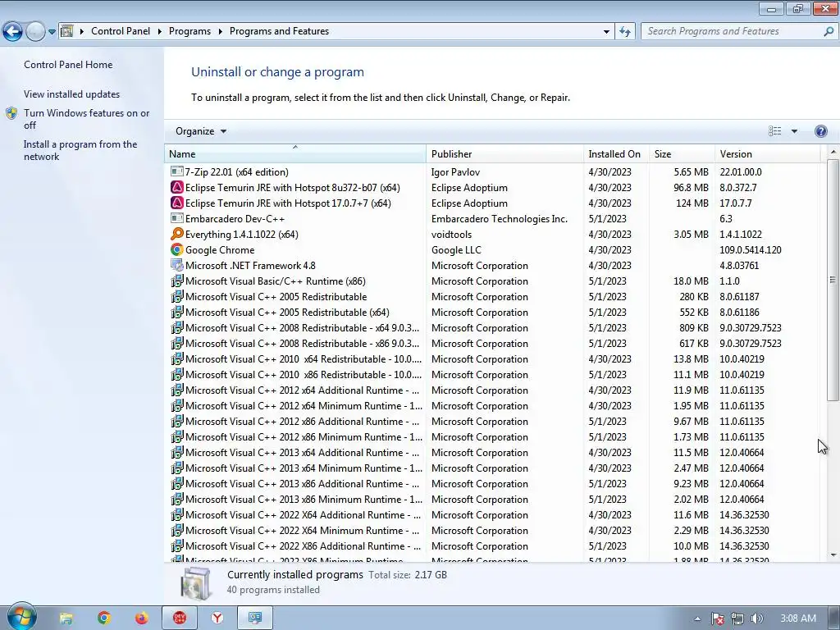Click the Programs breadcrumb
This screenshot has height=630, width=840.
[x=189, y=31]
